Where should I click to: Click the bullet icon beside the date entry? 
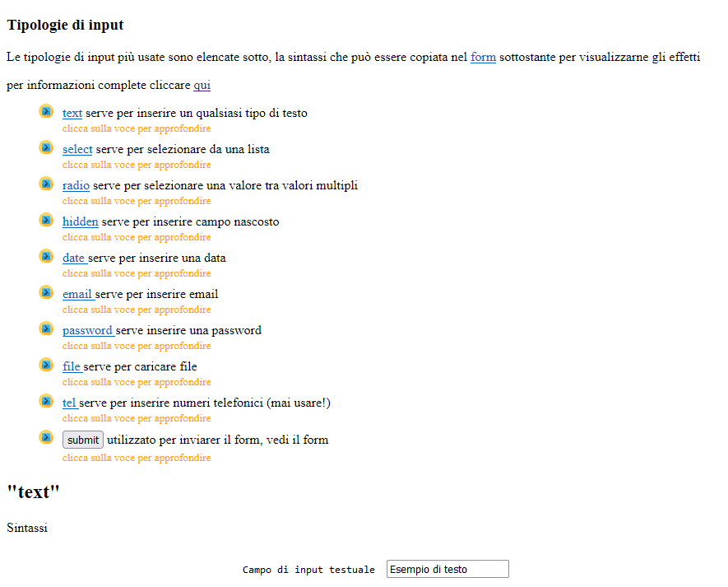pos(46,256)
